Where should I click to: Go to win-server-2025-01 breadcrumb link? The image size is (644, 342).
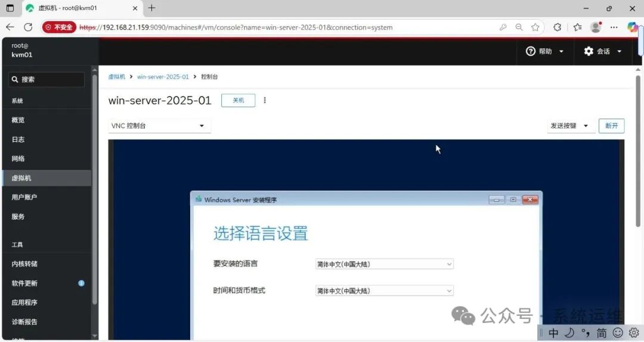pos(163,77)
